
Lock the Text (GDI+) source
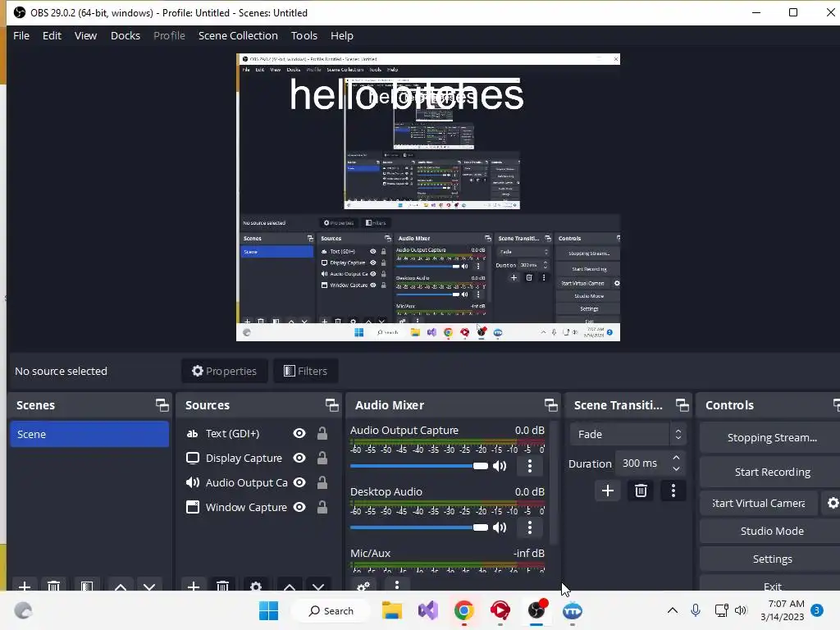(322, 433)
